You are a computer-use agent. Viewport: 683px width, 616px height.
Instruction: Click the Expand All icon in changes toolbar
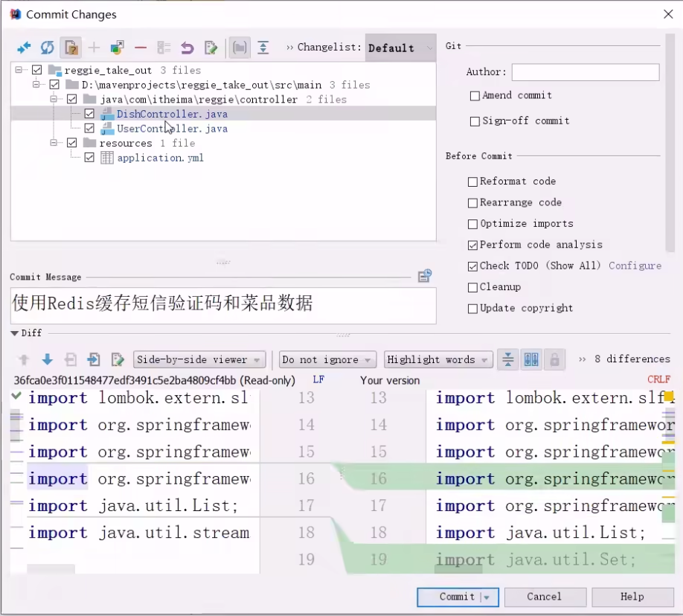[x=263, y=48]
